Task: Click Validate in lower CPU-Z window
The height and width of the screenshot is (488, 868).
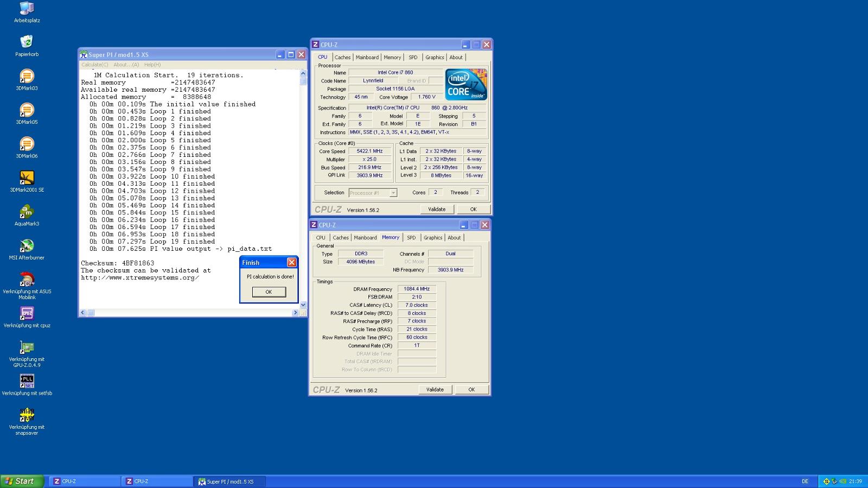Action: pyautogui.click(x=435, y=389)
